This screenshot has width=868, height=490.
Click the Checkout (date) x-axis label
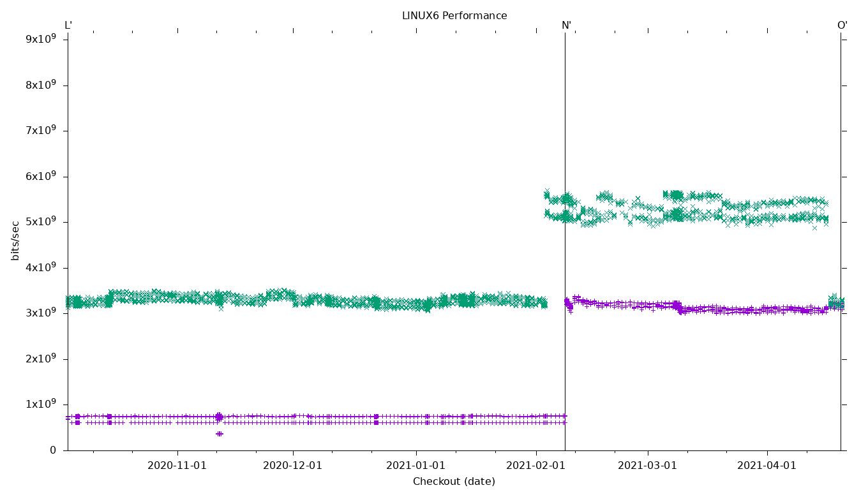[x=454, y=481]
